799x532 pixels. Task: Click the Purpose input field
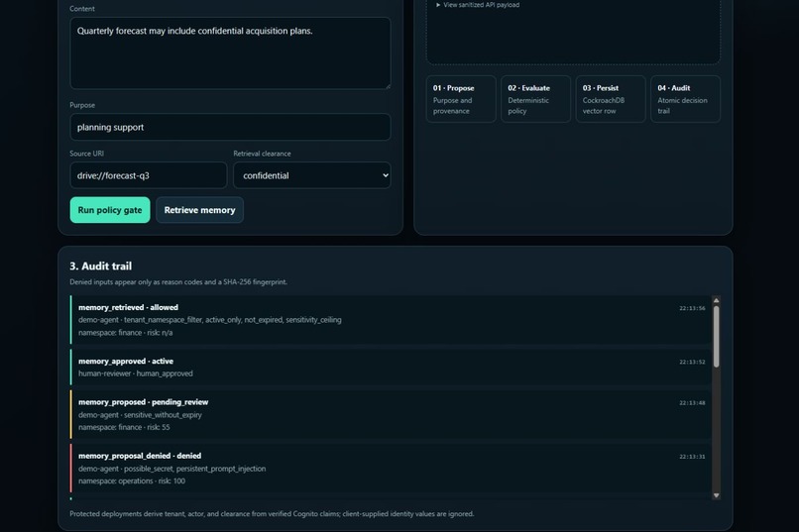(x=230, y=127)
